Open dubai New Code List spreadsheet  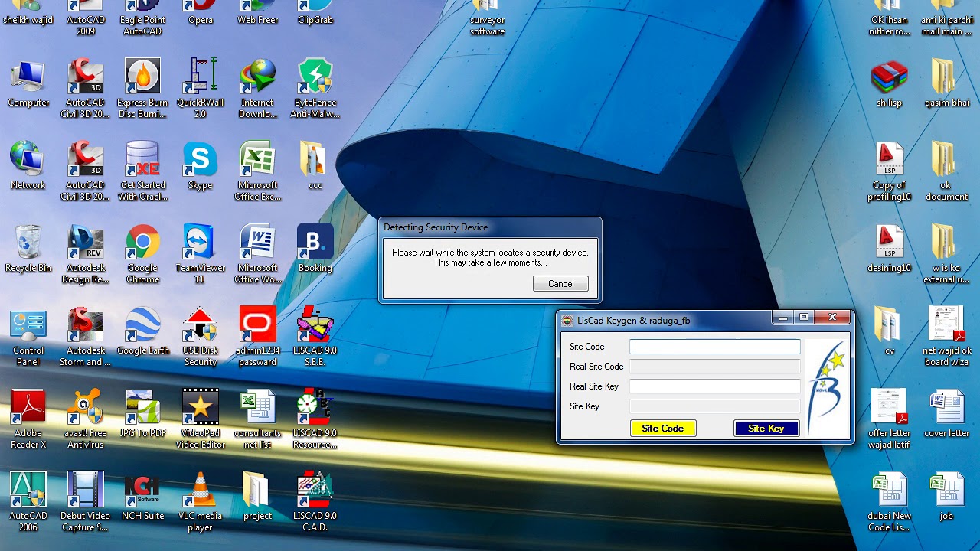[x=889, y=502]
